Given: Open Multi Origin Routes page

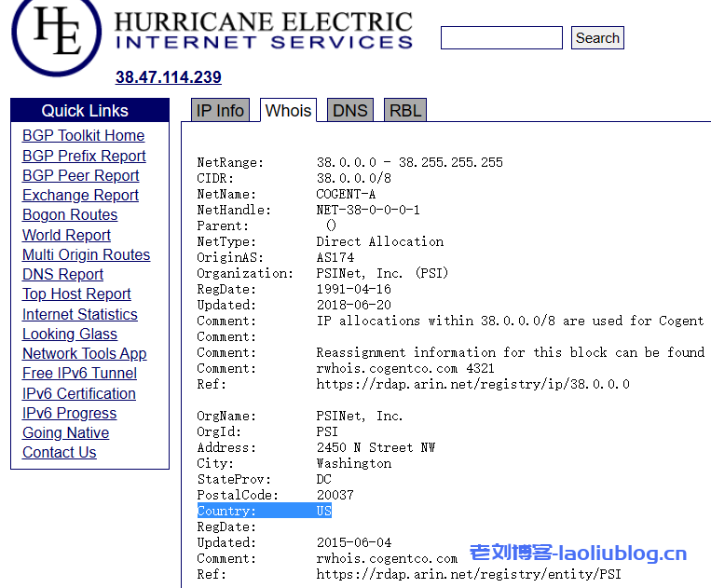Looking at the screenshot, I should (86, 255).
